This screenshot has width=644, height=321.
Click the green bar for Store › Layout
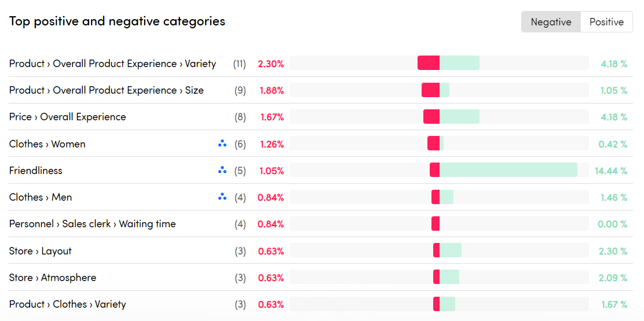(x=451, y=250)
